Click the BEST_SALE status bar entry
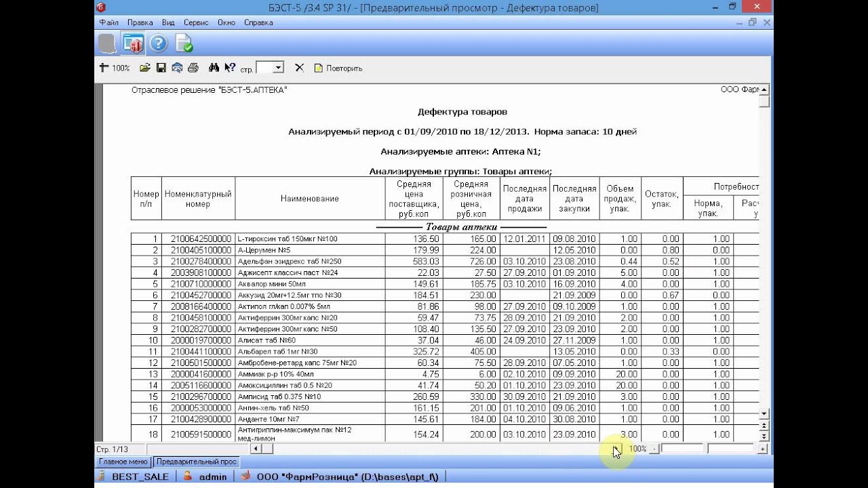The width and height of the screenshot is (868, 488). click(x=140, y=476)
